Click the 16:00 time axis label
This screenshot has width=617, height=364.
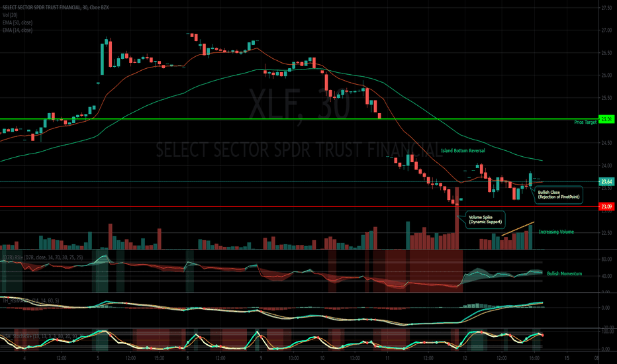point(534,358)
